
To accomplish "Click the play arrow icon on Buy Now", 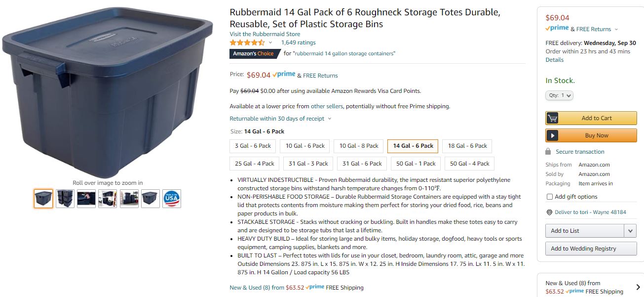I will [x=553, y=135].
